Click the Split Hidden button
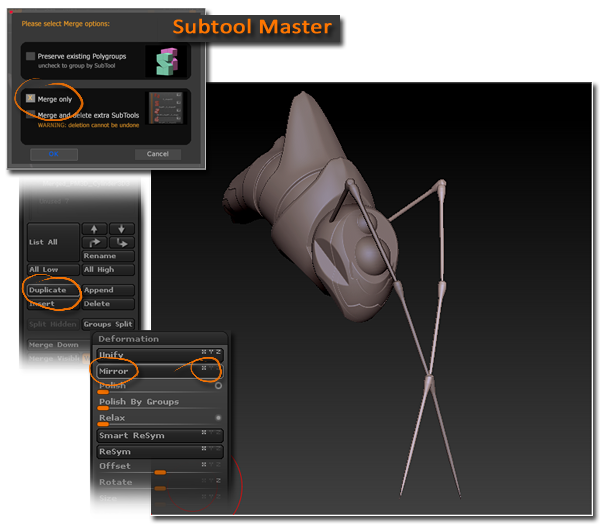This screenshot has width=600, height=524. (x=53, y=324)
